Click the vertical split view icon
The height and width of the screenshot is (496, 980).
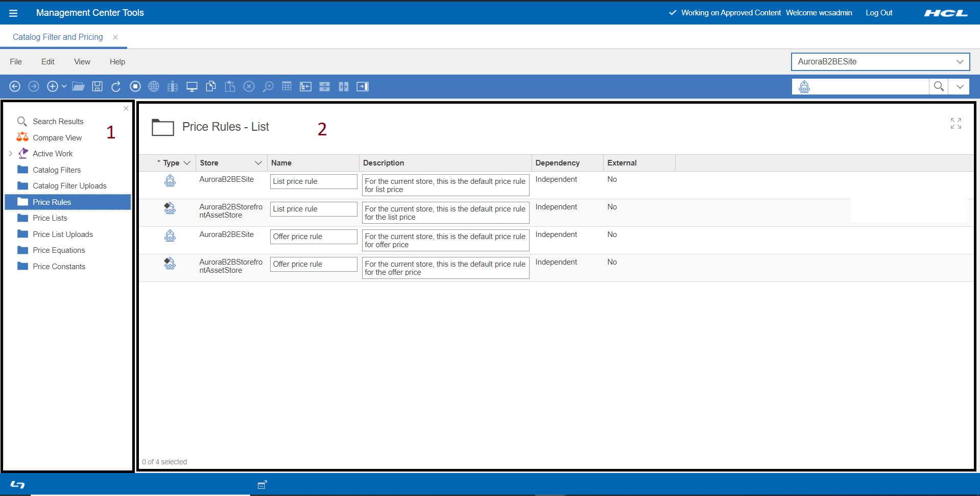pyautogui.click(x=344, y=86)
